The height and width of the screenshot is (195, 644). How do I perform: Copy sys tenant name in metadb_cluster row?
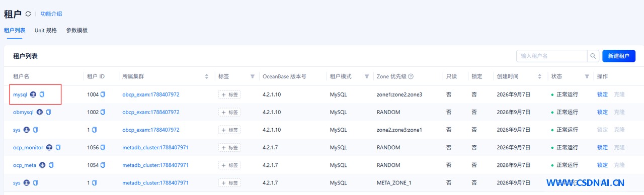[x=36, y=182]
